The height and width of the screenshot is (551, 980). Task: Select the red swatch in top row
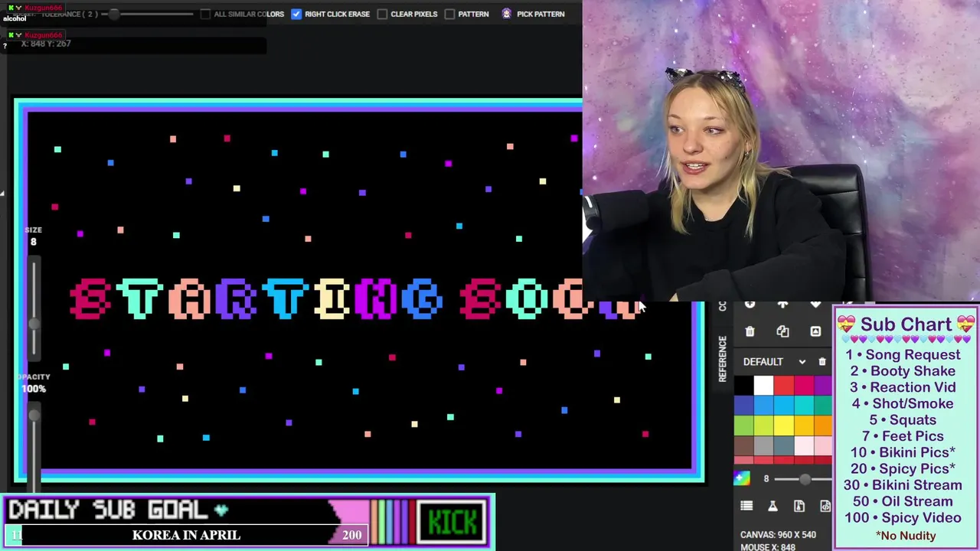[x=783, y=386]
